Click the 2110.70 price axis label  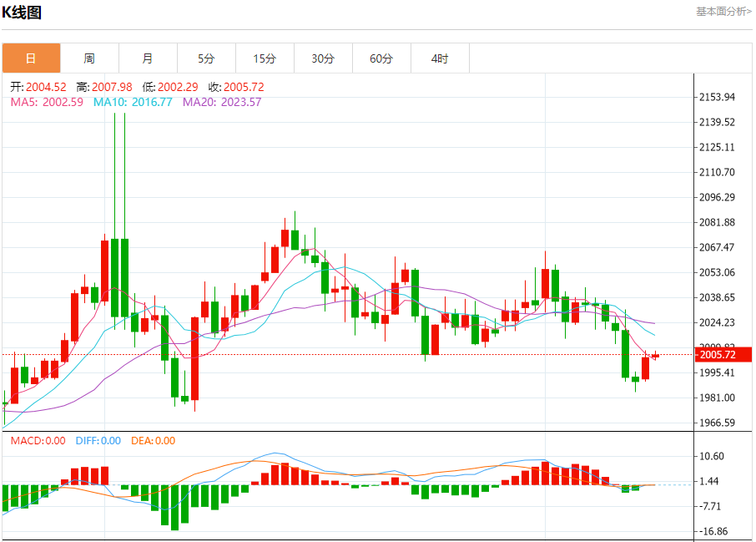pyautogui.click(x=718, y=172)
